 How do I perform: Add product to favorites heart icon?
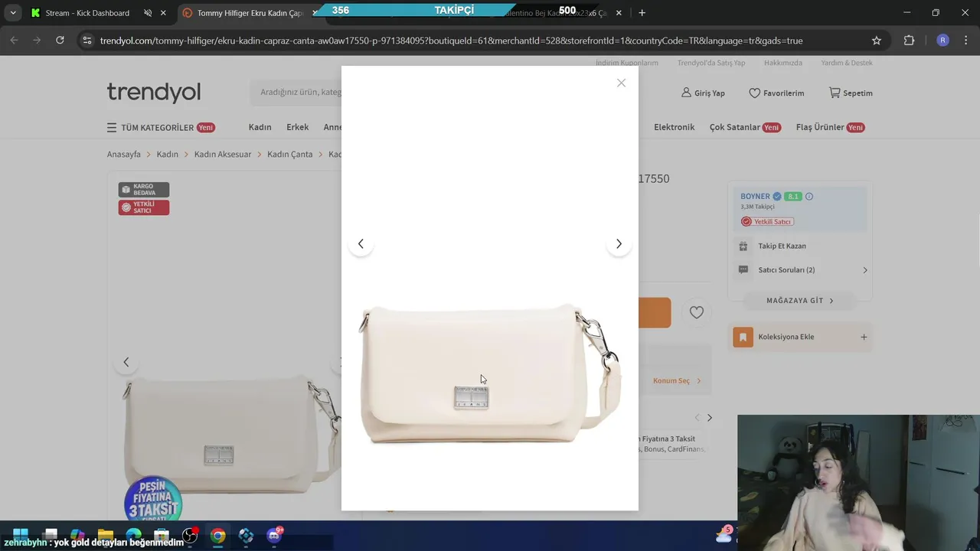click(696, 312)
